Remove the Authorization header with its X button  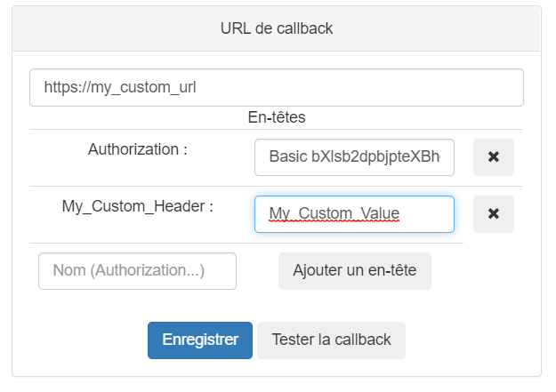pyautogui.click(x=493, y=157)
